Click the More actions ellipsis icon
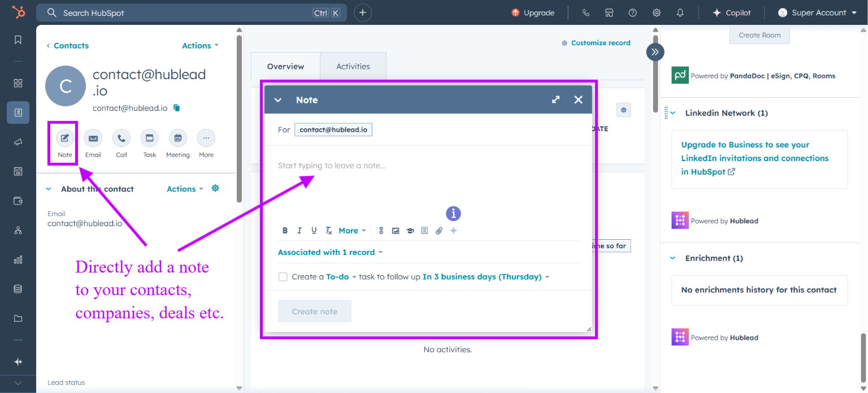Image resolution: width=868 pixels, height=393 pixels. 206,138
